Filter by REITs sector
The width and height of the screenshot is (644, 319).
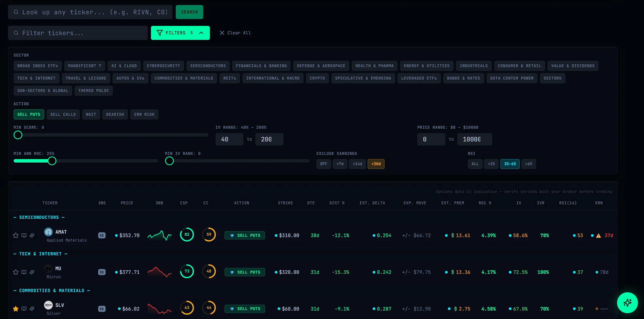[230, 78]
